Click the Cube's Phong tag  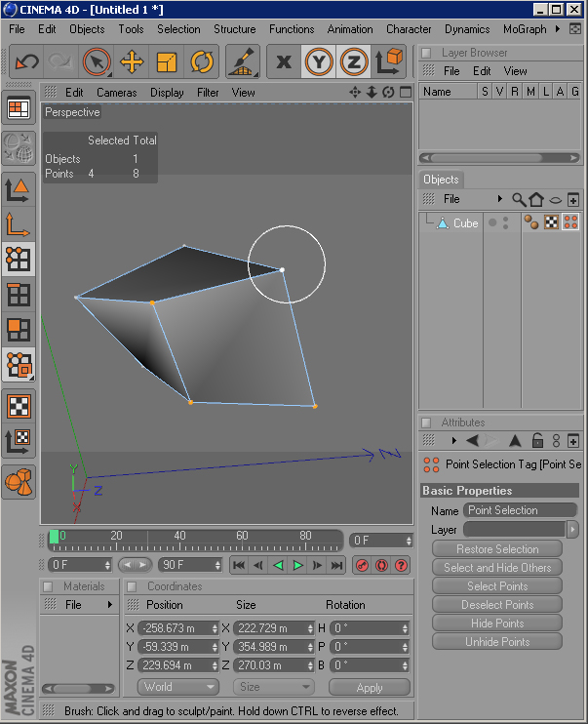click(x=531, y=222)
